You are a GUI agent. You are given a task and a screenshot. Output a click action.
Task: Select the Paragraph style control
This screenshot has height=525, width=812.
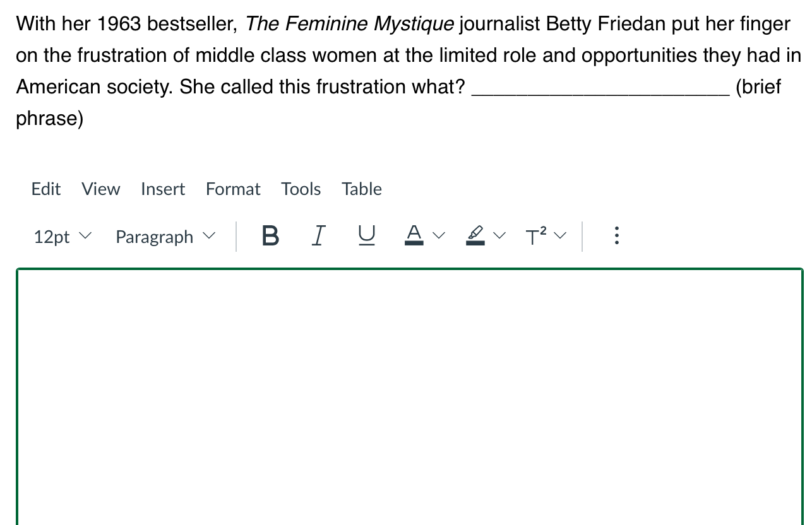coord(154,237)
